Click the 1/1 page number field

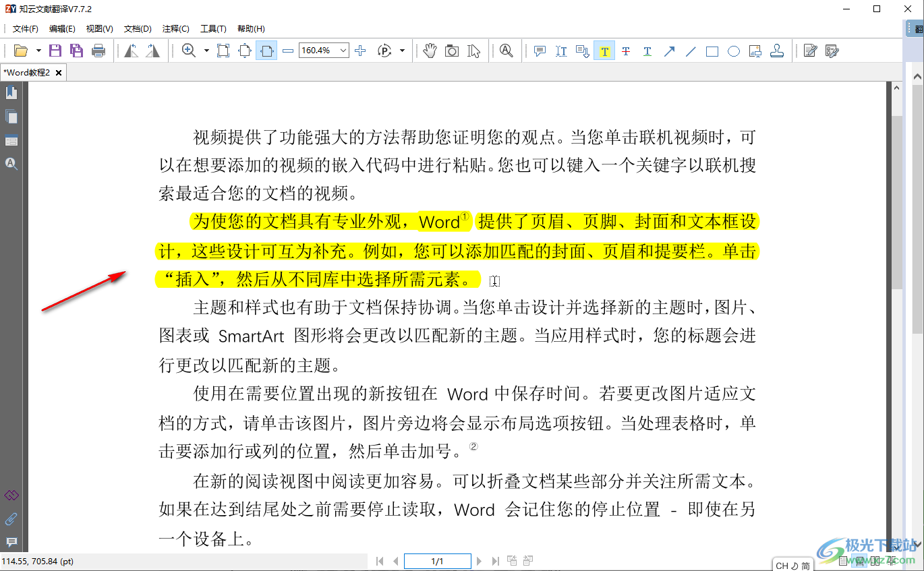[x=437, y=561]
